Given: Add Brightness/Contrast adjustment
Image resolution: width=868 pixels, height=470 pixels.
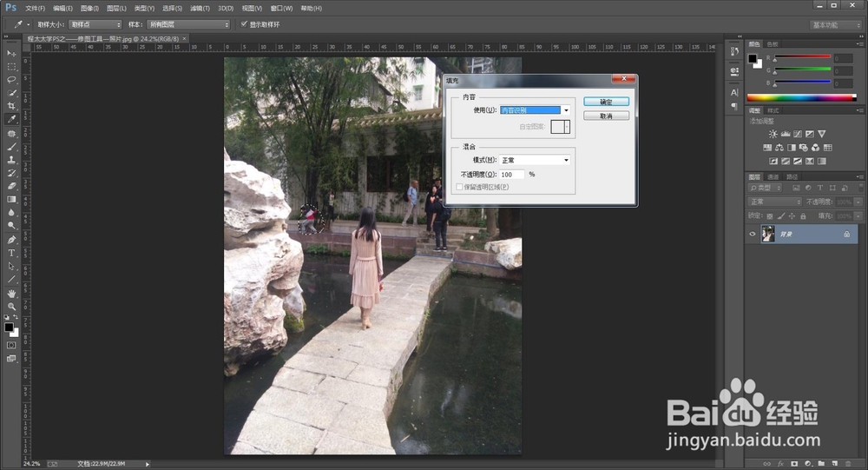Looking at the screenshot, I should [773, 134].
